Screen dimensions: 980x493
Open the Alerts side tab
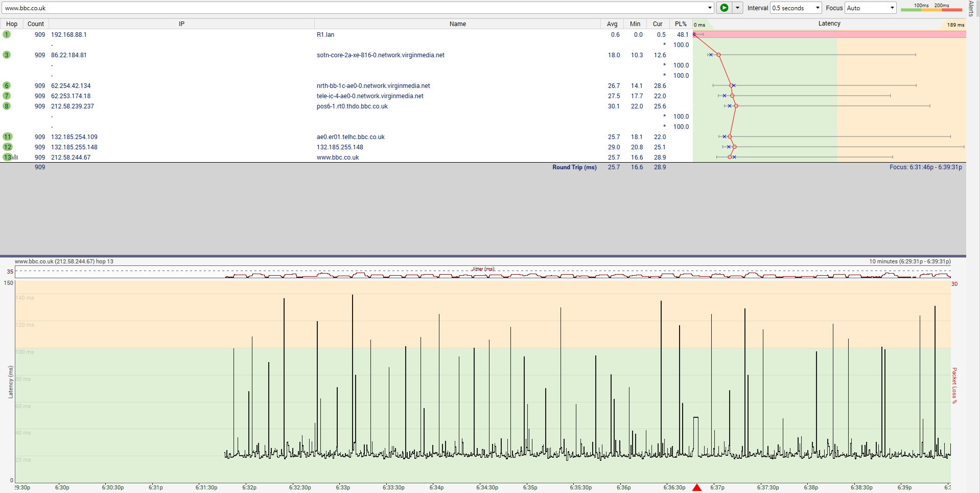[971, 8]
